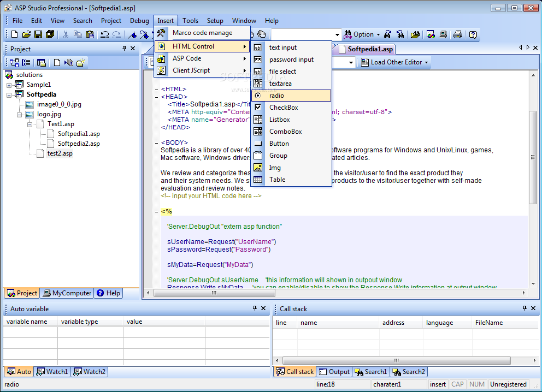Open the Option dropdown arrow

click(x=378, y=34)
